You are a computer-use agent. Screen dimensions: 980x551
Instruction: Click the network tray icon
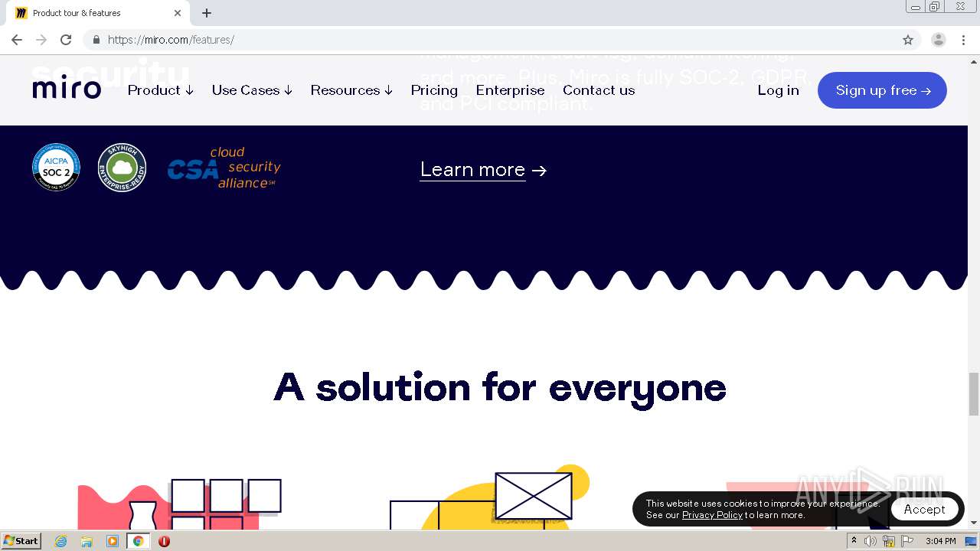[x=889, y=541]
